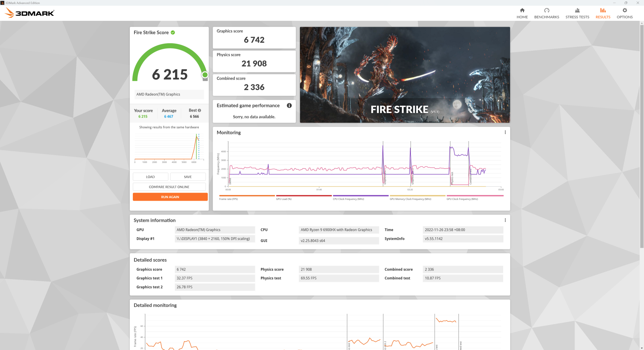Click Graphics test 2 value 26.78 FPS
This screenshot has width=644, height=350.
coord(215,287)
